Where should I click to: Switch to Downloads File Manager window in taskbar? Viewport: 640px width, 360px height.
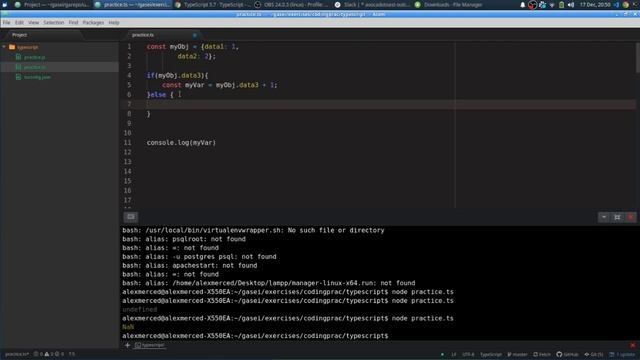(x=449, y=5)
